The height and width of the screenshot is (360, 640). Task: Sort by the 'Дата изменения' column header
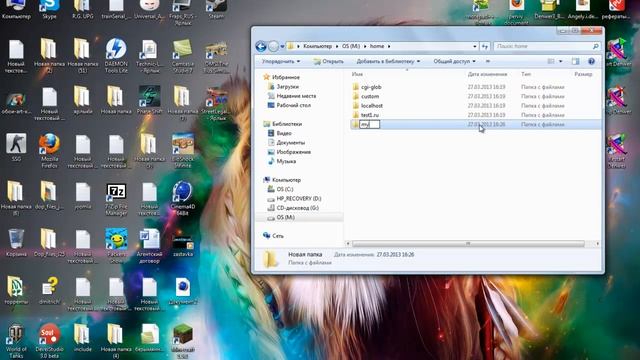click(487, 74)
